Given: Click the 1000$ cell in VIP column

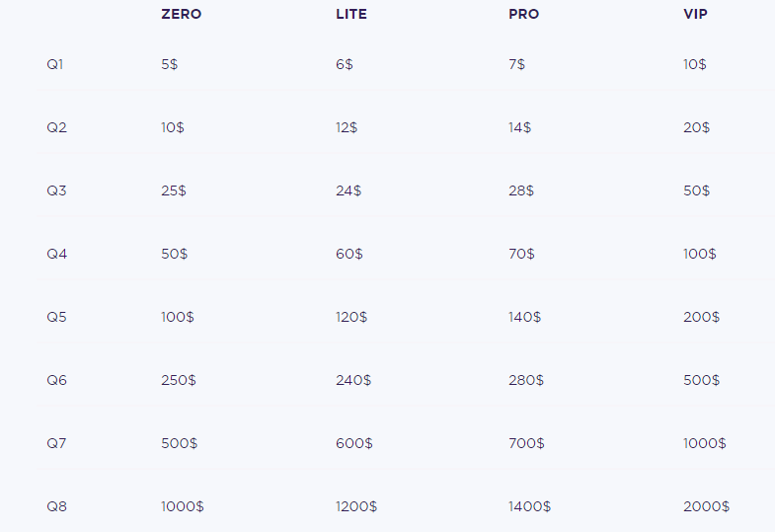Looking at the screenshot, I should pos(704,443).
